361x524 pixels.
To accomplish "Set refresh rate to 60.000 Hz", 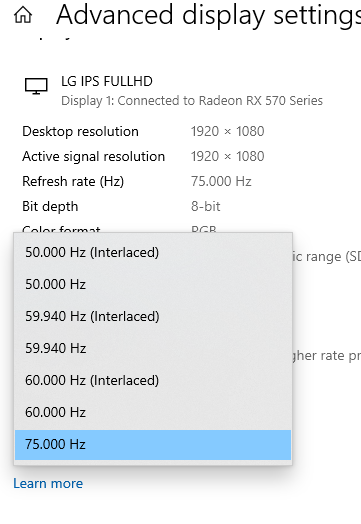I will pos(153,412).
